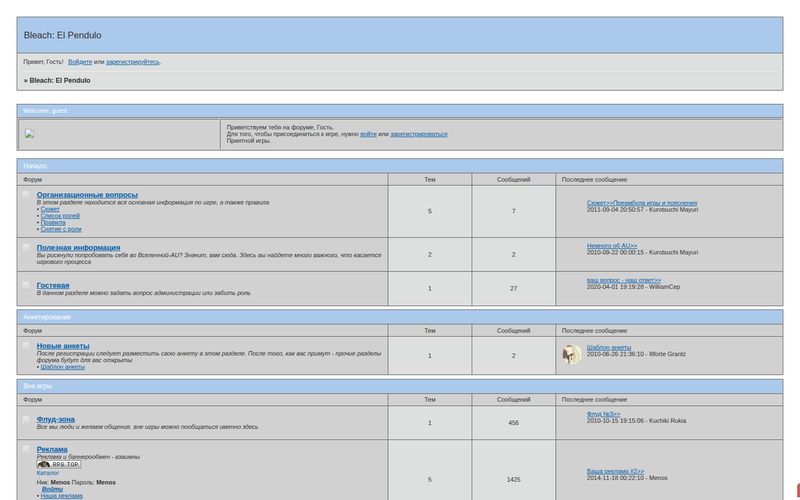Click the Войдите link in the top greeting bar
This screenshot has width=800, height=500.
click(x=80, y=62)
